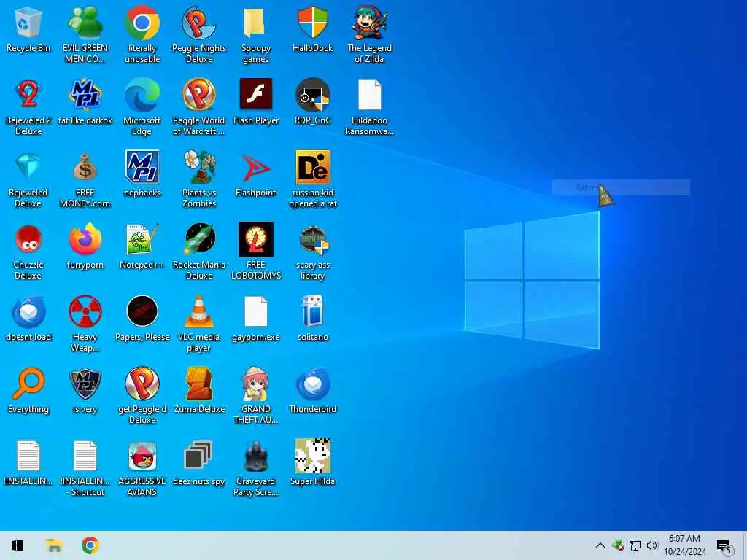Click the Thunderbird desktop icon
The height and width of the screenshot is (560, 747).
312,384
